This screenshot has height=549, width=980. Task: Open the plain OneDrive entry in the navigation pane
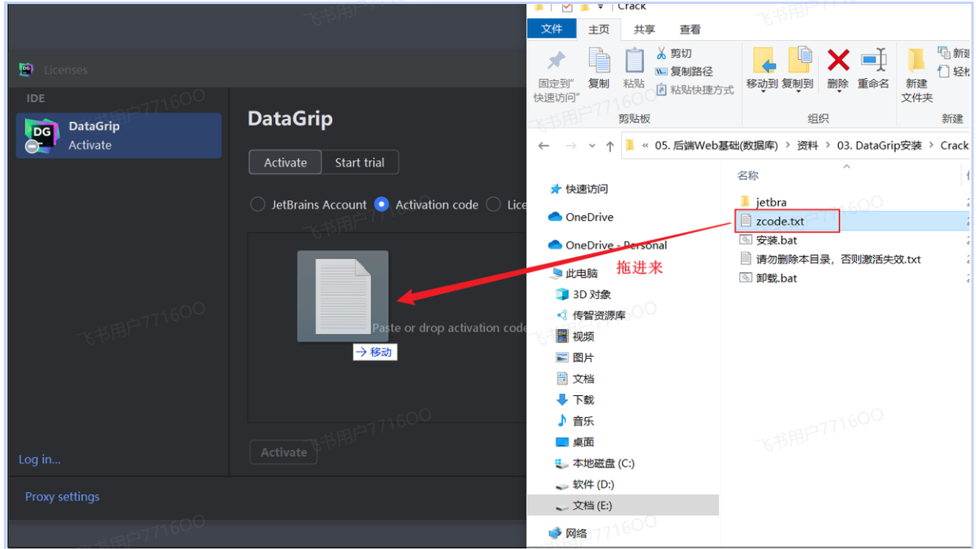pyautogui.click(x=581, y=217)
